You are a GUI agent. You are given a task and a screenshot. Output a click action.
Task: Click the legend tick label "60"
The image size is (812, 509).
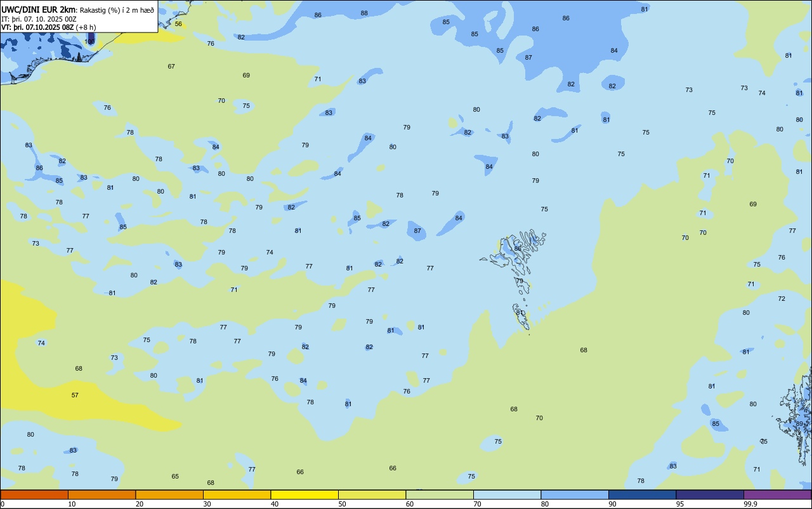[409, 504]
